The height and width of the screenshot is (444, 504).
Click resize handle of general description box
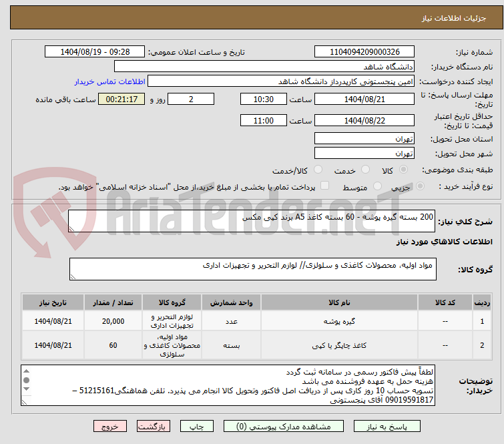click(71, 228)
